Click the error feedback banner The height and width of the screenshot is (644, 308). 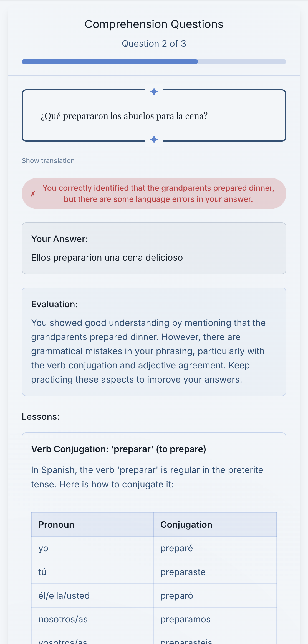(x=154, y=193)
